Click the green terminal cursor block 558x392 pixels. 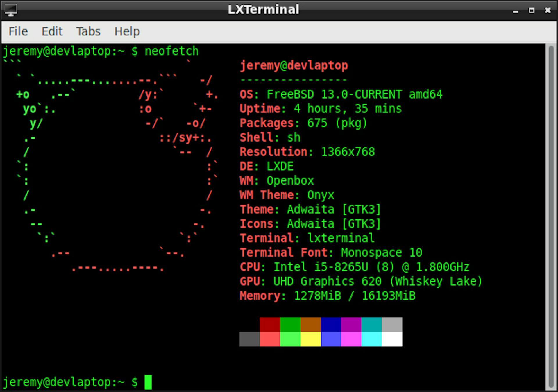[x=148, y=382]
